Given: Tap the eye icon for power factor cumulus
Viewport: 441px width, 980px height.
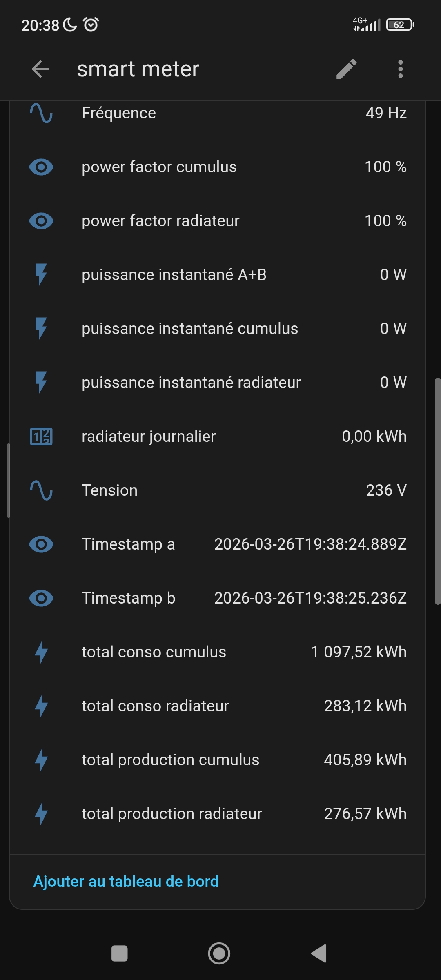Looking at the screenshot, I should tap(41, 167).
